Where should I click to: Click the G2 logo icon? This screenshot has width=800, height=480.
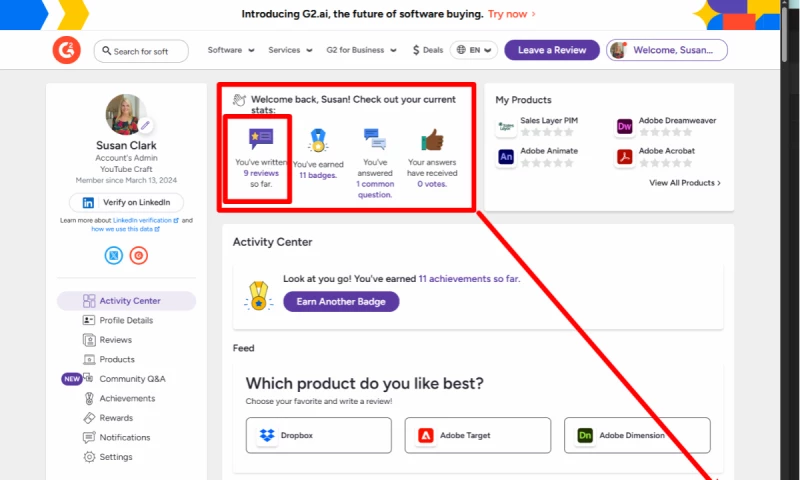67,50
